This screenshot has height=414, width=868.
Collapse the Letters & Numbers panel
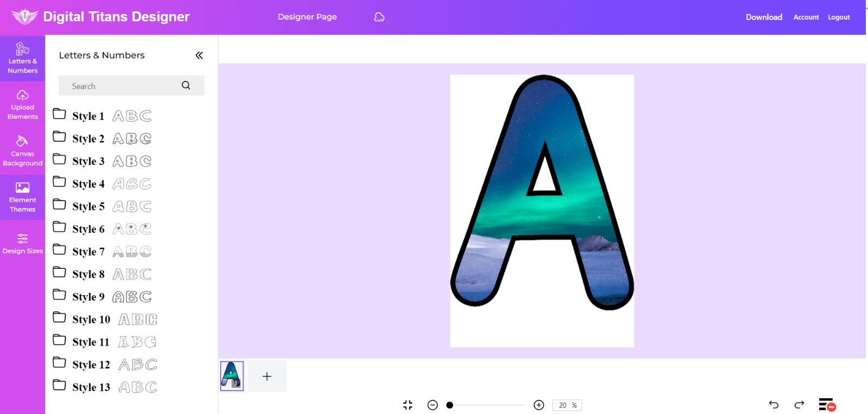(199, 55)
